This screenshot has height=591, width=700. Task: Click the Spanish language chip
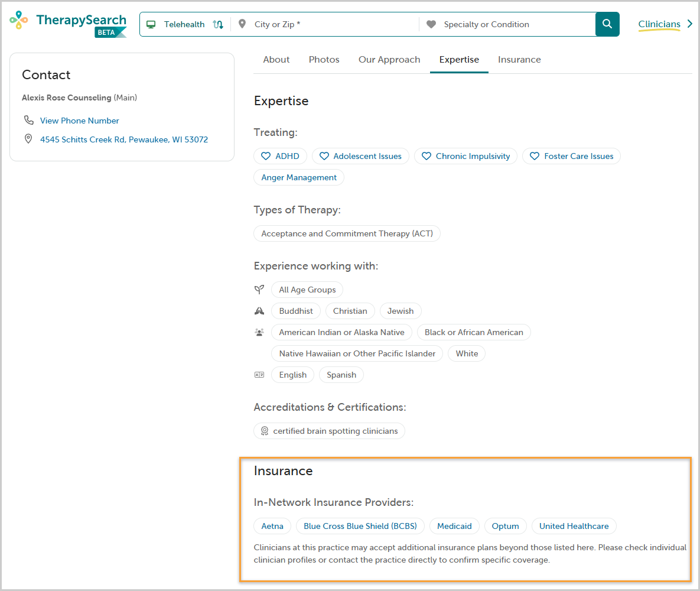pyautogui.click(x=341, y=375)
